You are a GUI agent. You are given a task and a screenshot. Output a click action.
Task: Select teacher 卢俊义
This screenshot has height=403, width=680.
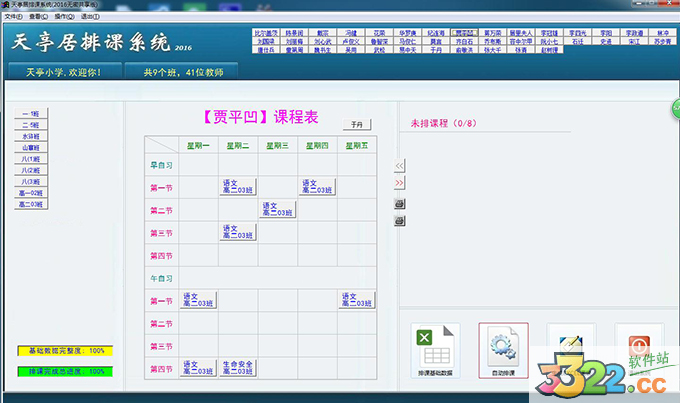click(x=351, y=42)
